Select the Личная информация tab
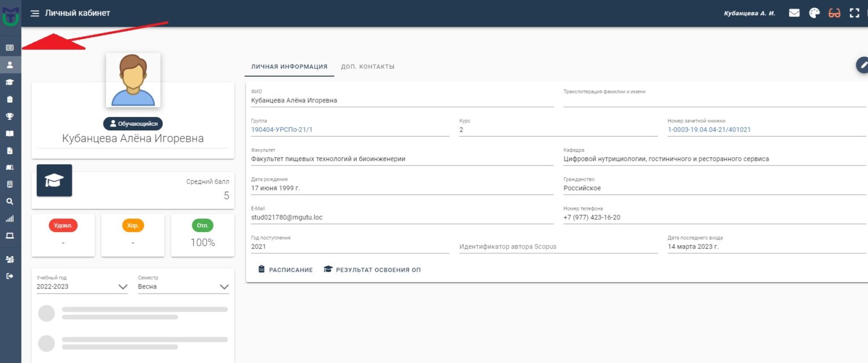Screen dimensions: 868x363 [x=289, y=67]
